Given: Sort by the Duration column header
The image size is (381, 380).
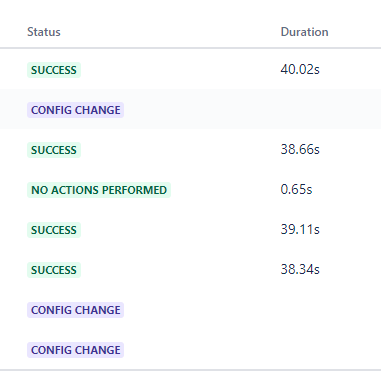Looking at the screenshot, I should click(304, 32).
